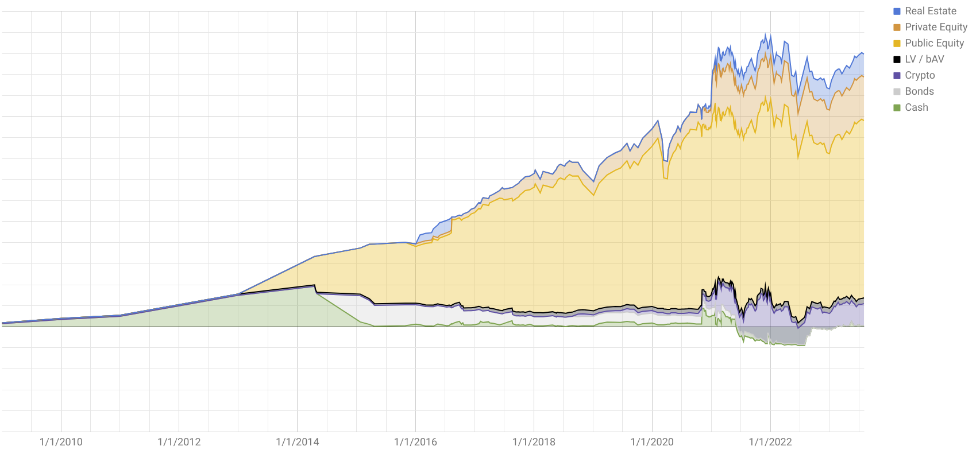Click the 1/1/2014 axis date label
The height and width of the screenshot is (450, 980).
click(x=298, y=441)
